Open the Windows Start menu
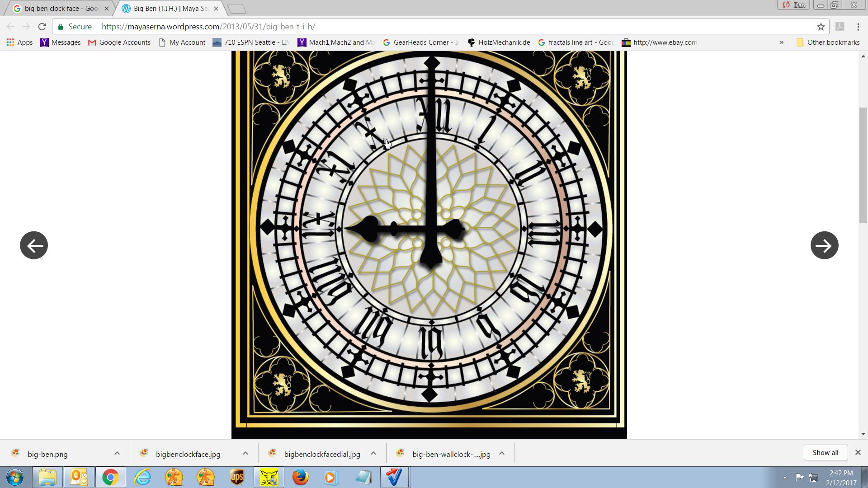 coord(14,477)
